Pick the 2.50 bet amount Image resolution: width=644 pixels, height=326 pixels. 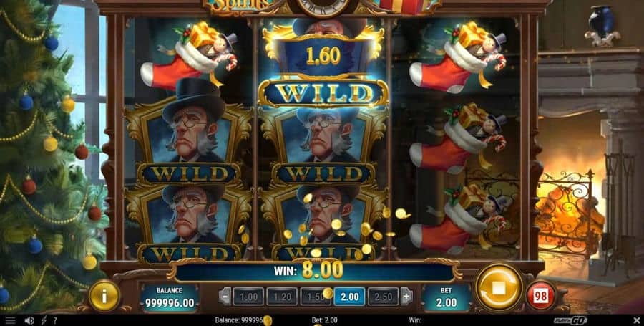[x=383, y=297]
